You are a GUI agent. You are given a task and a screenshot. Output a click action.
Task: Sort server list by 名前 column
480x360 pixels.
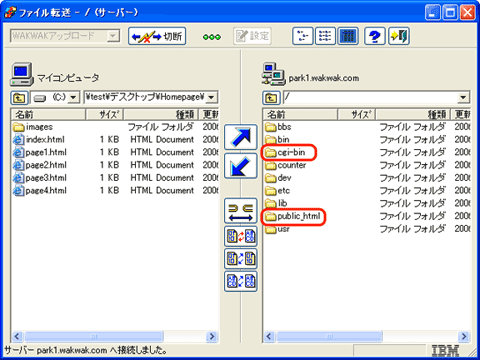300,115
